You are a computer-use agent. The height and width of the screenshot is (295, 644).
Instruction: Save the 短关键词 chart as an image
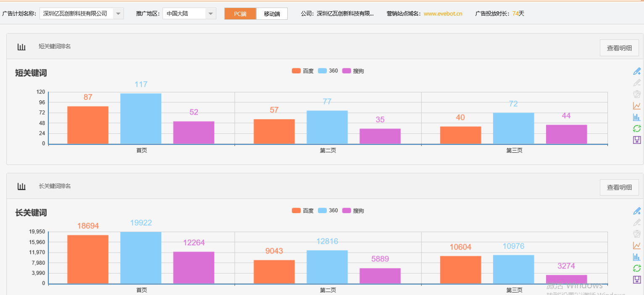(x=637, y=140)
